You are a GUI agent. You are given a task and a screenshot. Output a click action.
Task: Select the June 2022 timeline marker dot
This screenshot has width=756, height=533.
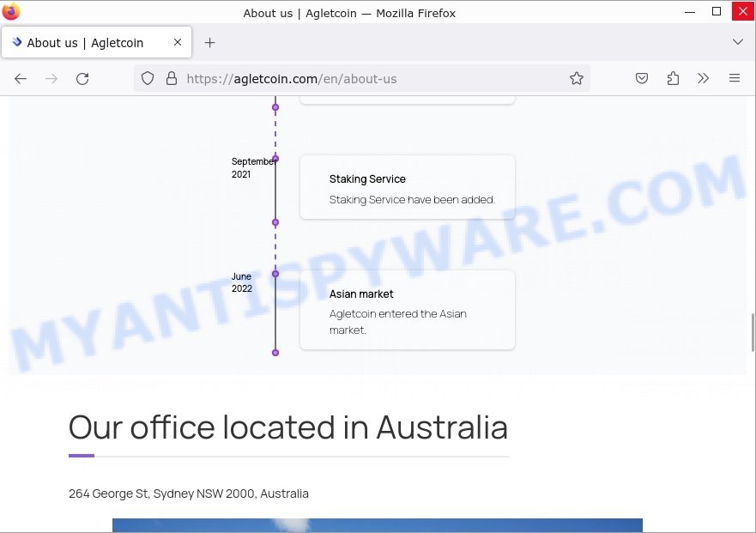[275, 274]
